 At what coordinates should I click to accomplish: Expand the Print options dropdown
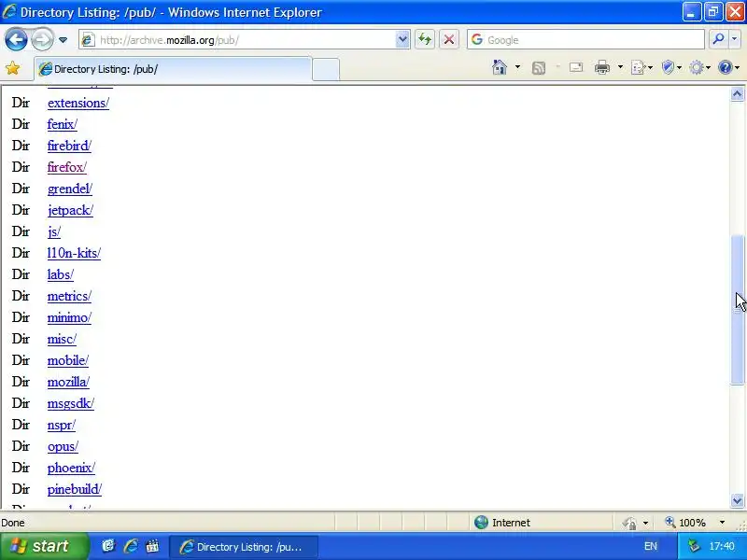(620, 67)
